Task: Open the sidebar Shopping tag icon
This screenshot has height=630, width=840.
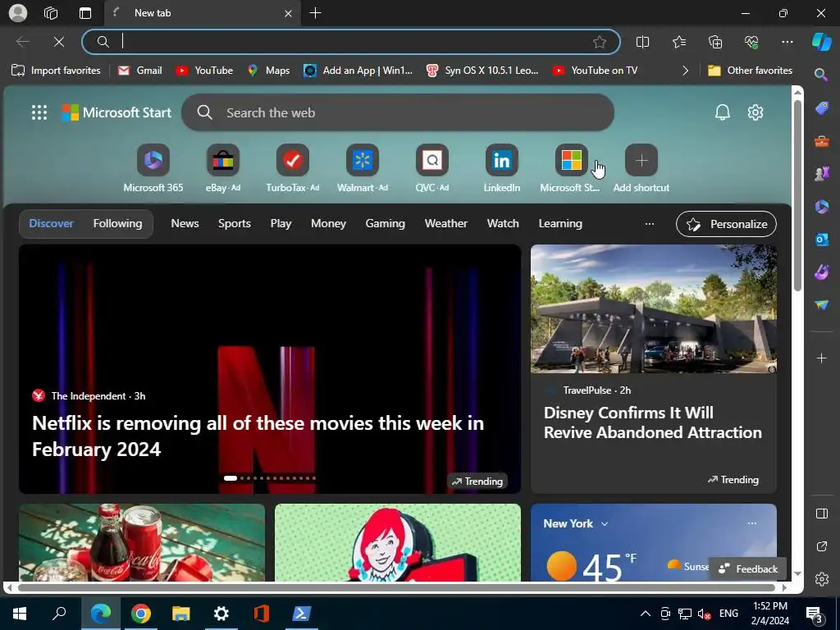Action: [x=822, y=109]
